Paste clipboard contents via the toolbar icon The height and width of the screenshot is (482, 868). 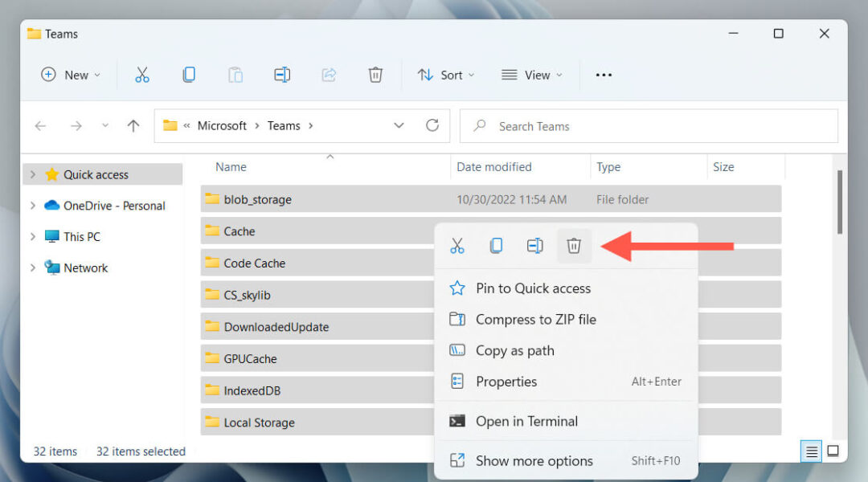pos(235,74)
